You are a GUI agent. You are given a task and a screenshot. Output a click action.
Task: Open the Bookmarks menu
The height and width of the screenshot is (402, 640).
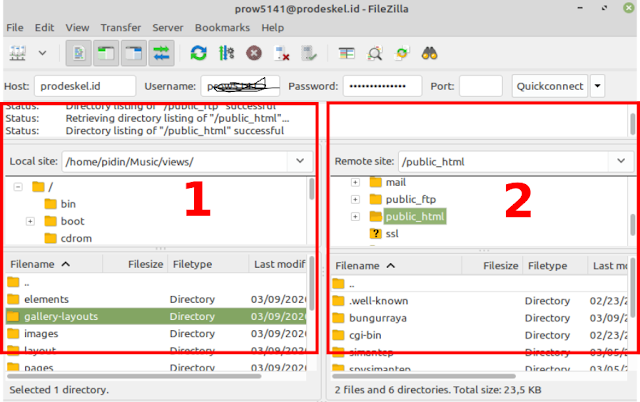coord(222,27)
